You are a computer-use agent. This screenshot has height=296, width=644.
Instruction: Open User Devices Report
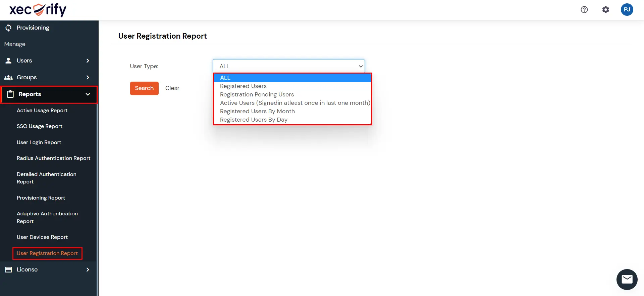(x=42, y=237)
